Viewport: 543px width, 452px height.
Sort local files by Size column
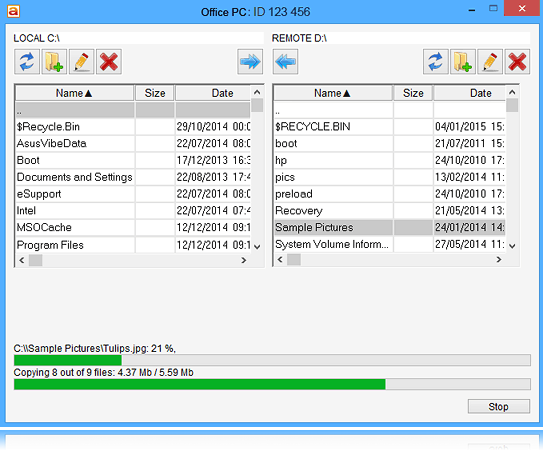[x=155, y=93]
